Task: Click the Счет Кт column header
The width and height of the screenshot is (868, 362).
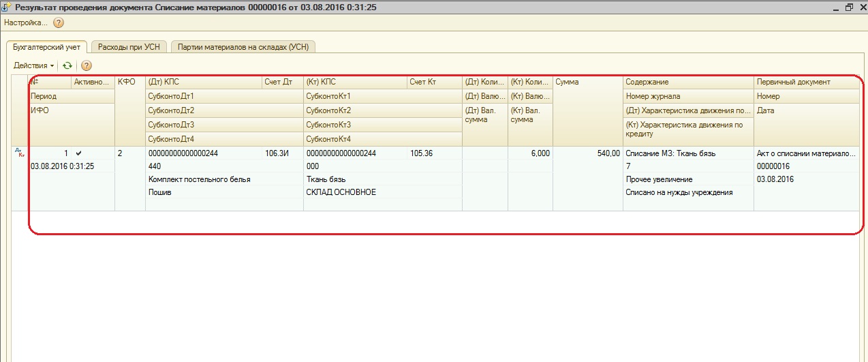Action: pyautogui.click(x=435, y=82)
